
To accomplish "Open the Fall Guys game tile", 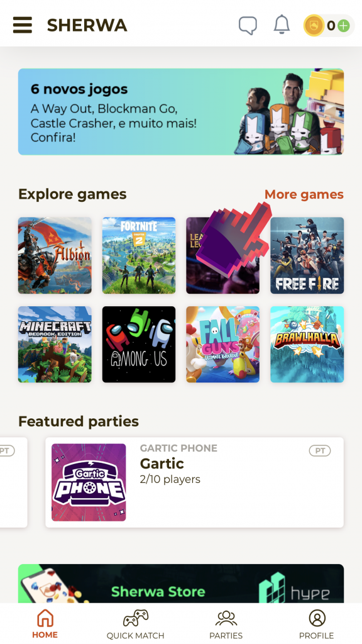I will pyautogui.click(x=223, y=344).
